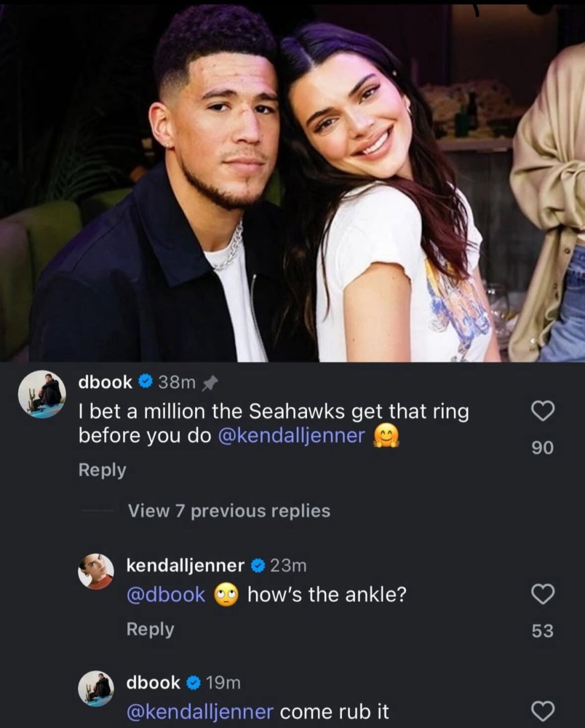Reply to dbook's Seahawks ring comment
The width and height of the screenshot is (585, 728).
pos(102,470)
